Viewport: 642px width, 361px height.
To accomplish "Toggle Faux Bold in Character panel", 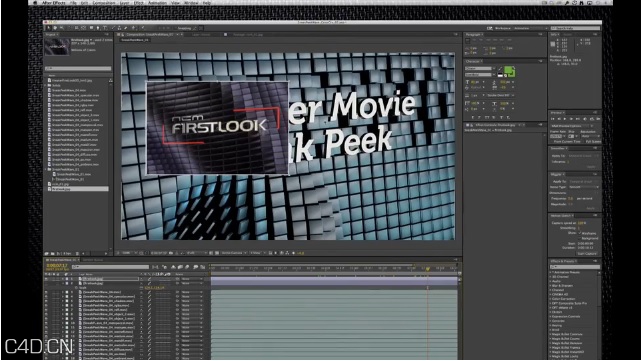I will pos(473,117).
